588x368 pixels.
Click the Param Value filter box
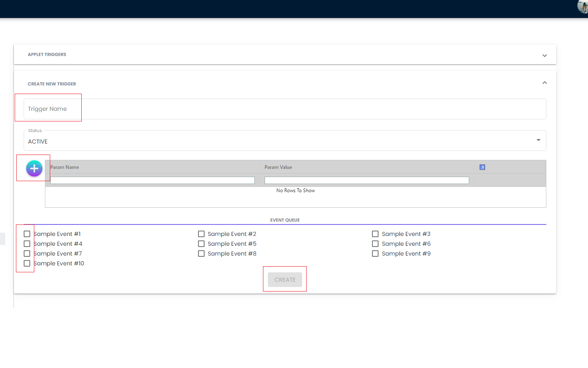coord(367,180)
